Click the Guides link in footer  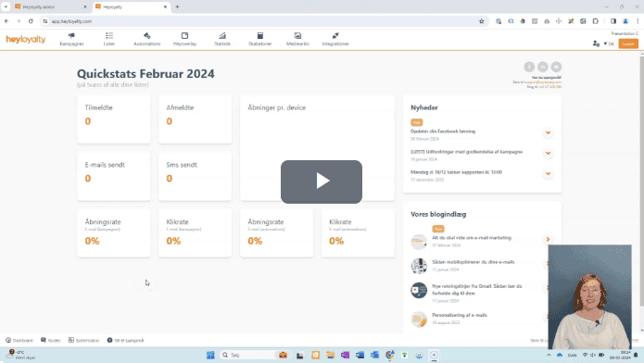tap(51, 341)
